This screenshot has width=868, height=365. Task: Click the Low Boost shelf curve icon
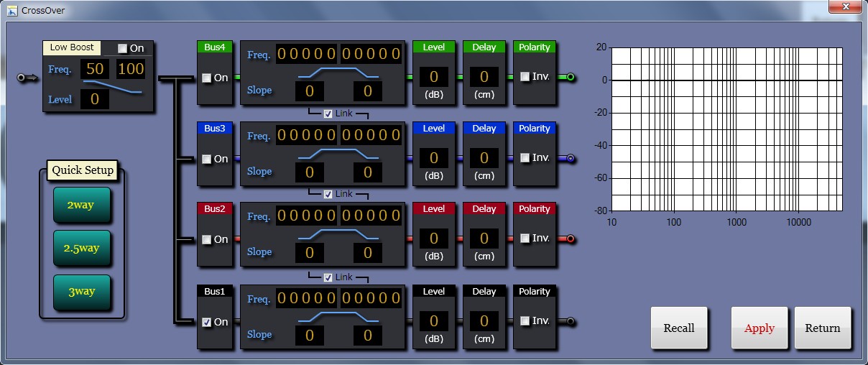[112, 88]
